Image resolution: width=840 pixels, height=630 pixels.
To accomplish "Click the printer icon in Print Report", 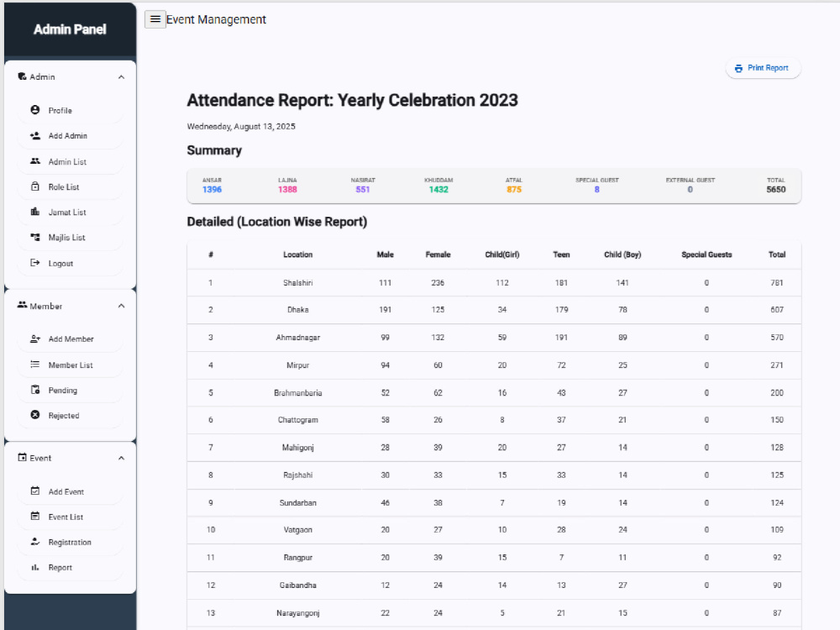I will [x=738, y=68].
